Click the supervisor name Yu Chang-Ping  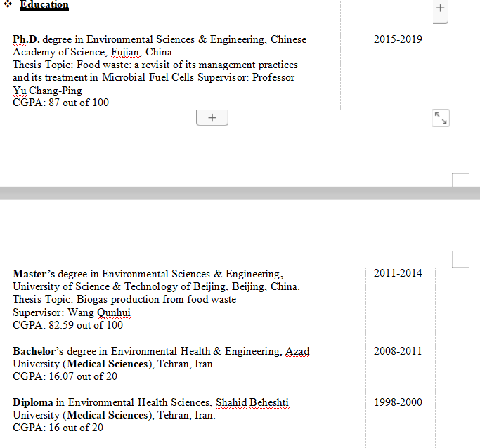point(47,91)
